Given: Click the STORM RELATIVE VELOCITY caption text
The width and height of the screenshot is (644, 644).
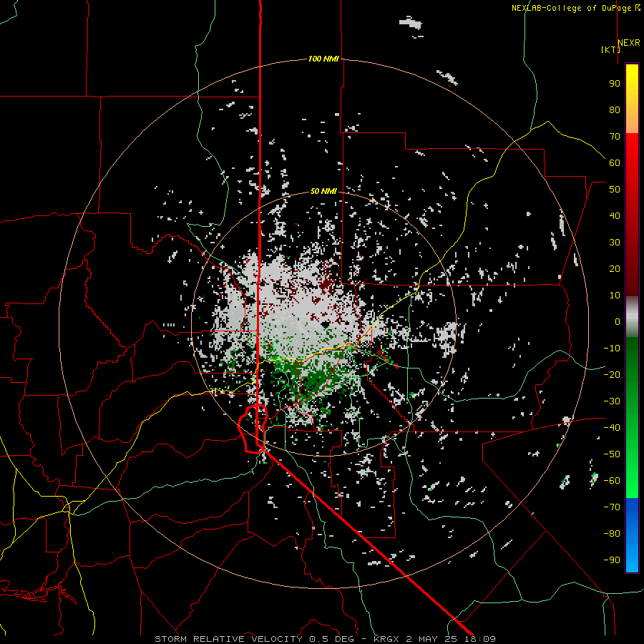Looking at the screenshot, I should tap(229, 639).
